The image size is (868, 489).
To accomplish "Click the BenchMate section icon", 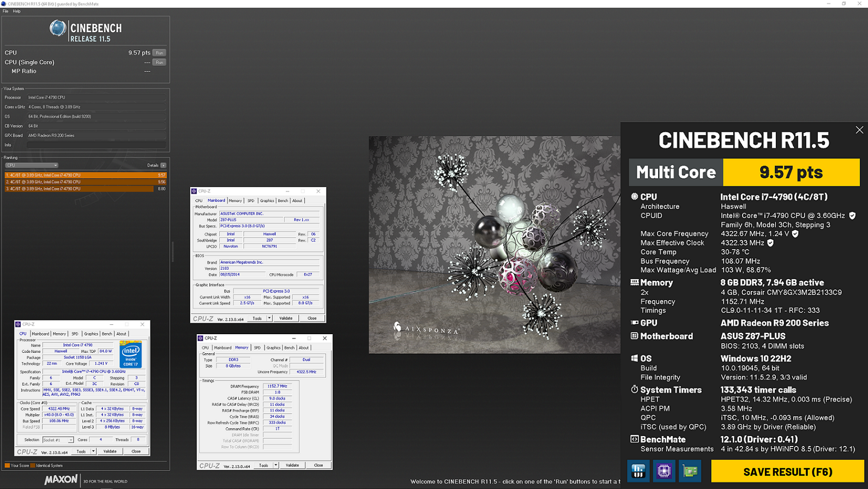I will (634, 439).
